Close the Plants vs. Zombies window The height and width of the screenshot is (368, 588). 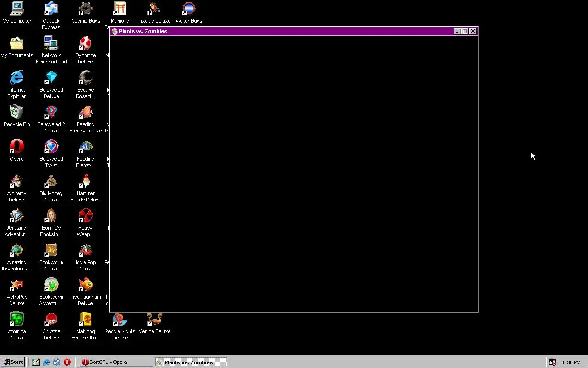coord(473,31)
